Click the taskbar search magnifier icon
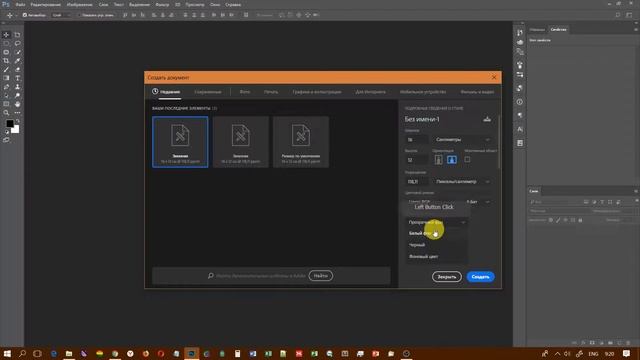 tap(22, 353)
